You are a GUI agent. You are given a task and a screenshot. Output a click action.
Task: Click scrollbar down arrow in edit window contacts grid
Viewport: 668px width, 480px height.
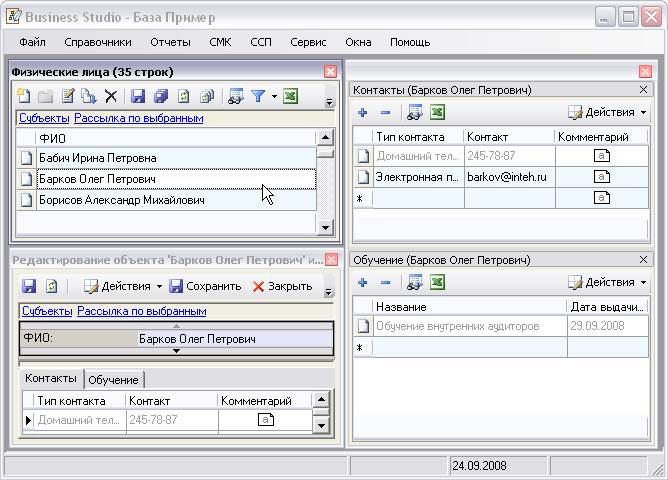[x=321, y=425]
